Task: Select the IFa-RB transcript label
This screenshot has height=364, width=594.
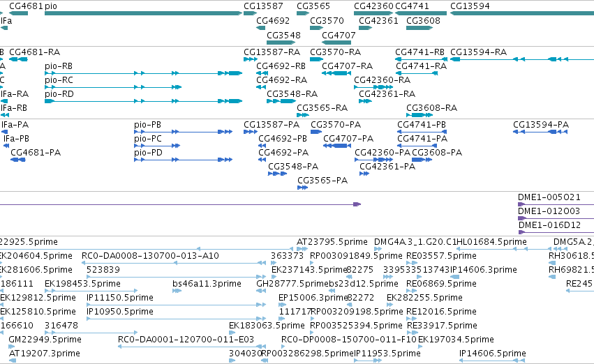Action: pyautogui.click(x=14, y=108)
